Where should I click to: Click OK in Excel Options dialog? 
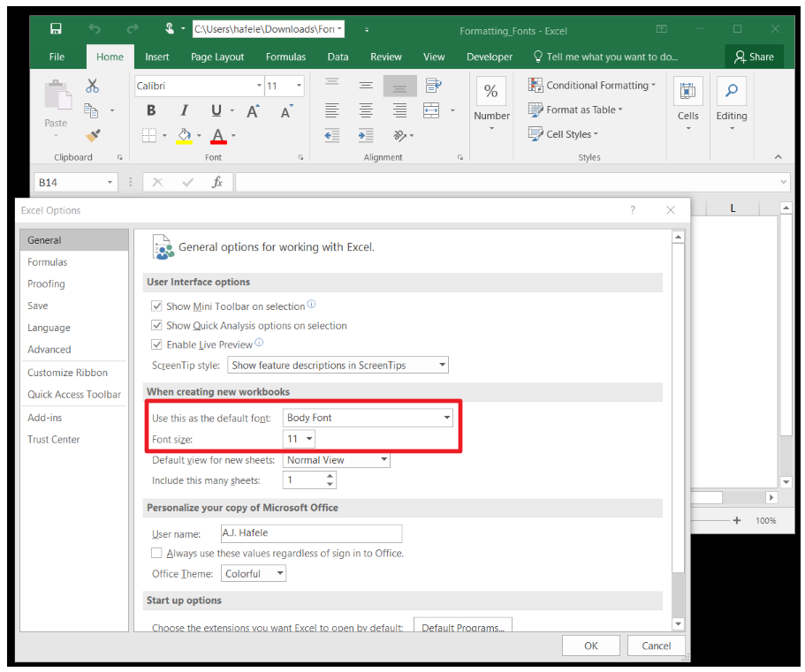coord(591,646)
